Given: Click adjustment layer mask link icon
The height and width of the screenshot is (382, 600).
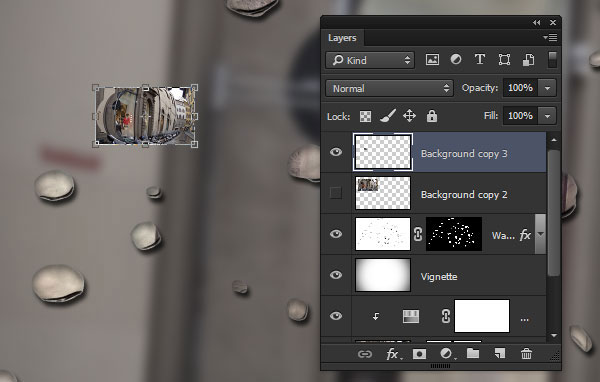Looking at the screenshot, I should 445,316.
